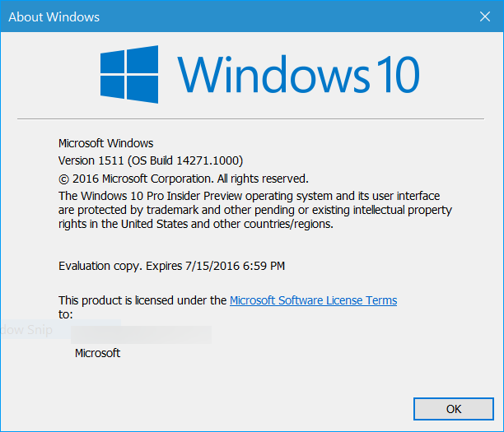Close the About Windows dialog

[484, 16]
